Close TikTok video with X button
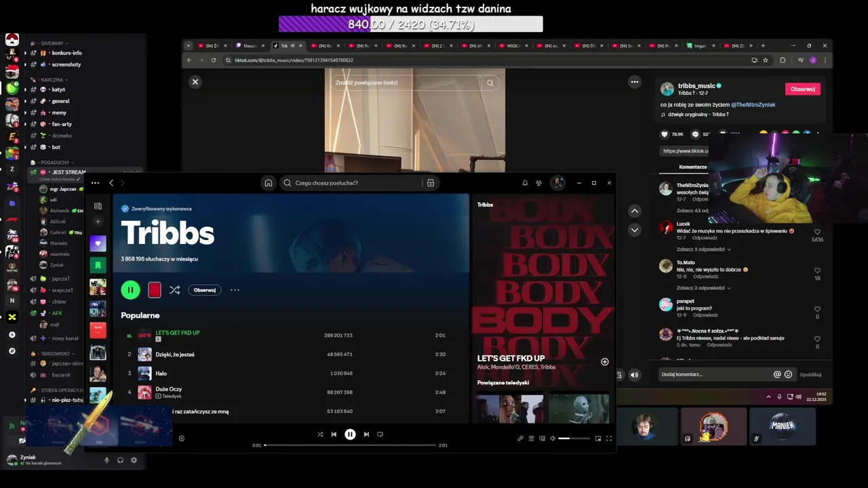This screenshot has height=488, width=868. click(195, 82)
